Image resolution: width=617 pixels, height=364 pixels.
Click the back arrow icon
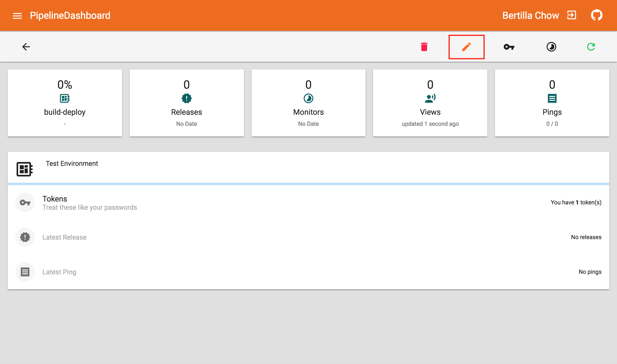pyautogui.click(x=26, y=47)
